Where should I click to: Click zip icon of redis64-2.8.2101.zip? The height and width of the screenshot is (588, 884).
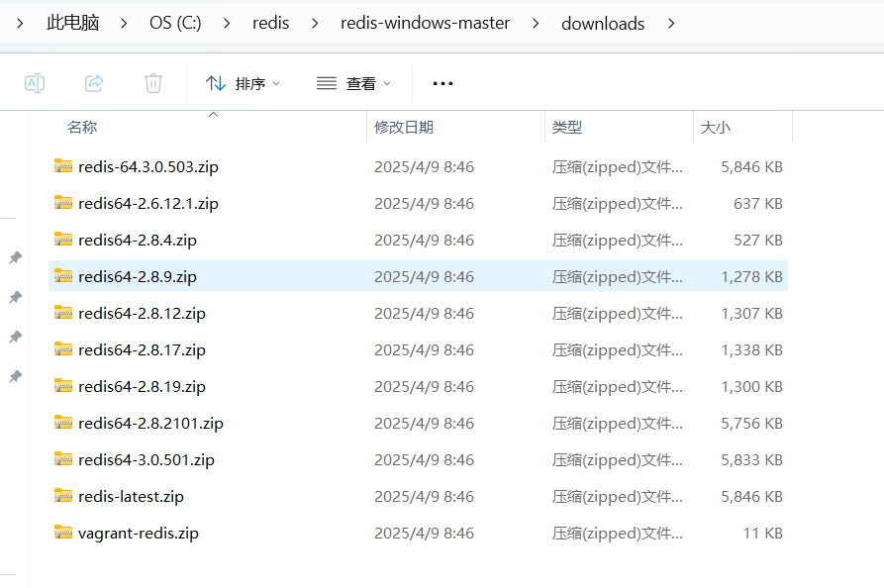(63, 423)
